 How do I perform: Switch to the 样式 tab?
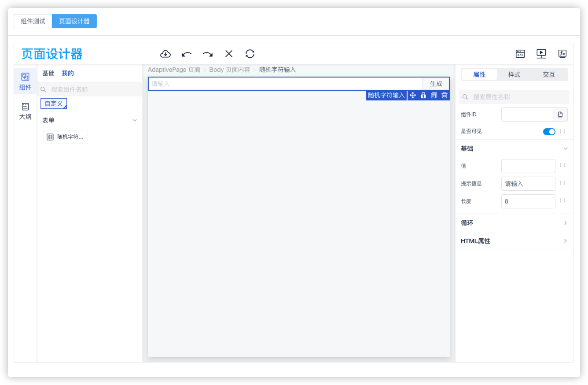coord(514,74)
